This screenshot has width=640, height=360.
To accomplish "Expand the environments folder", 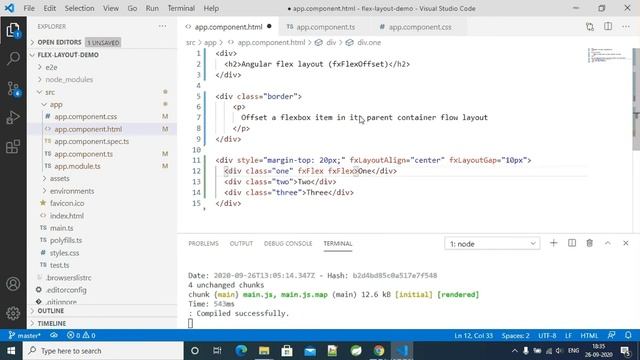I will [72, 191].
